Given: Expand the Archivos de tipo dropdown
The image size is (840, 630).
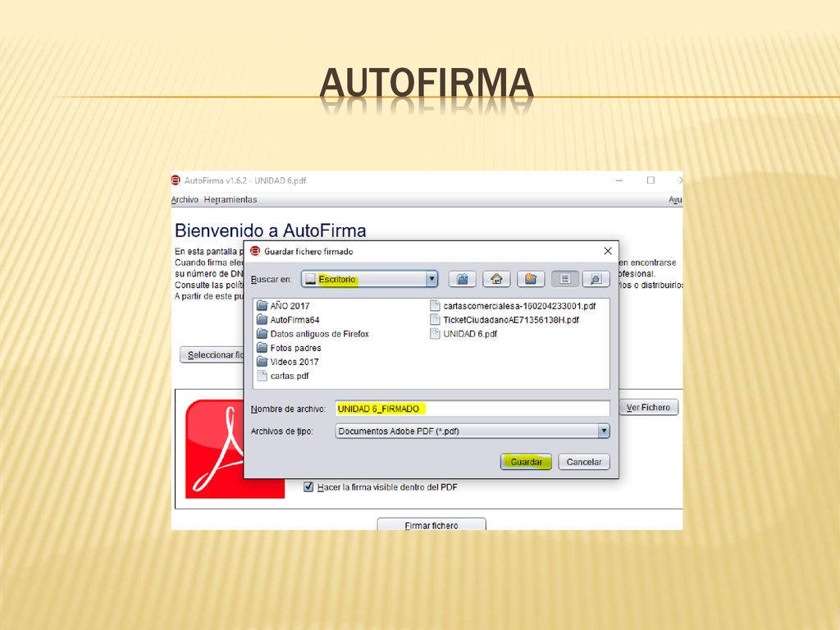Looking at the screenshot, I should (472, 431).
